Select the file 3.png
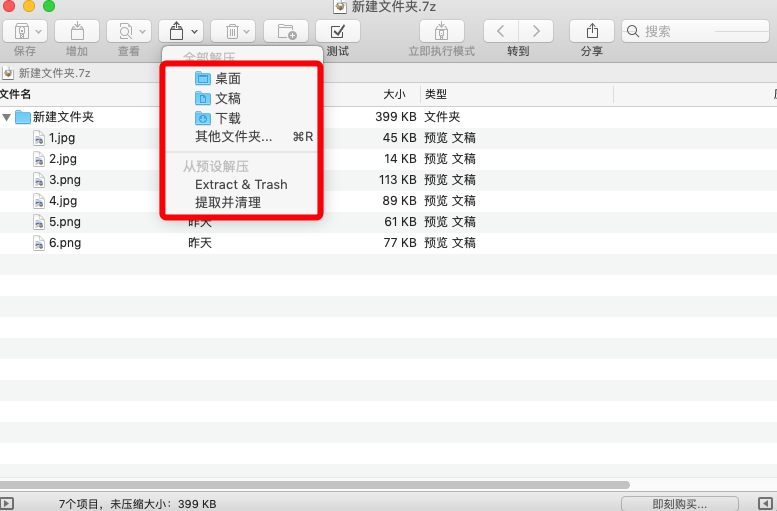The width and height of the screenshot is (777, 511). 388,180
